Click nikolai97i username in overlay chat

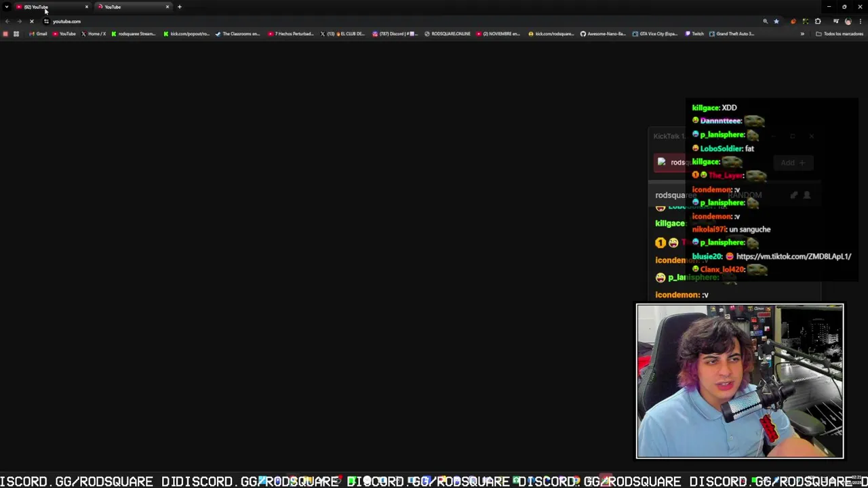click(709, 229)
